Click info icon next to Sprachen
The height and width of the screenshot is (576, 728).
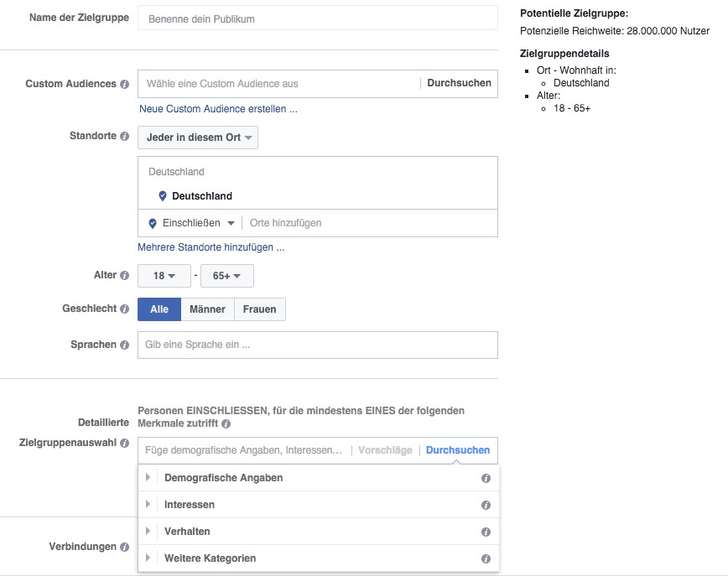click(x=124, y=345)
